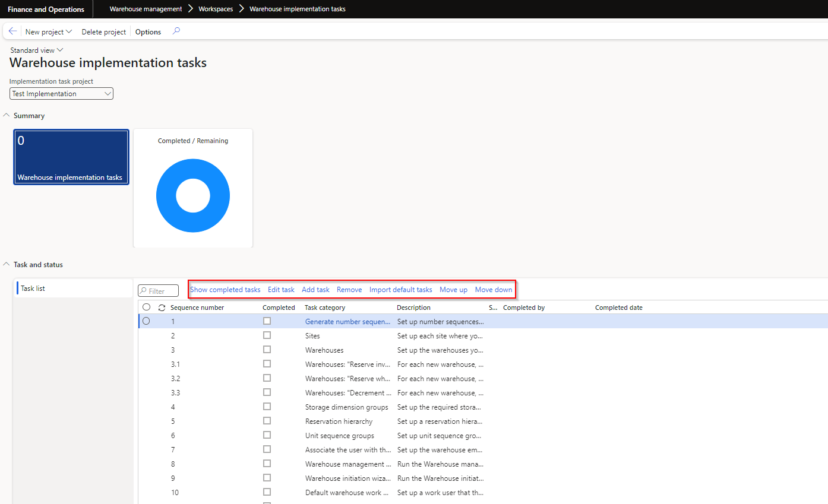Click Move up button

pyautogui.click(x=453, y=290)
